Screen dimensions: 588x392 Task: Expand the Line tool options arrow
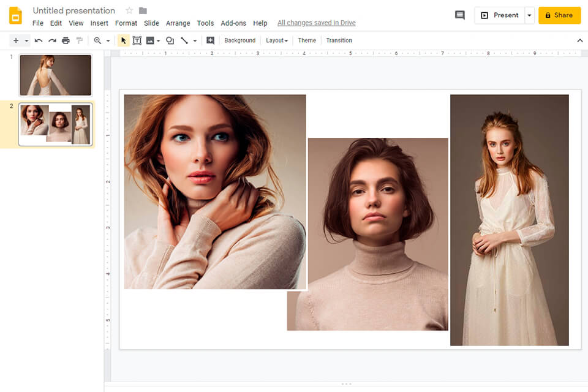(x=194, y=40)
